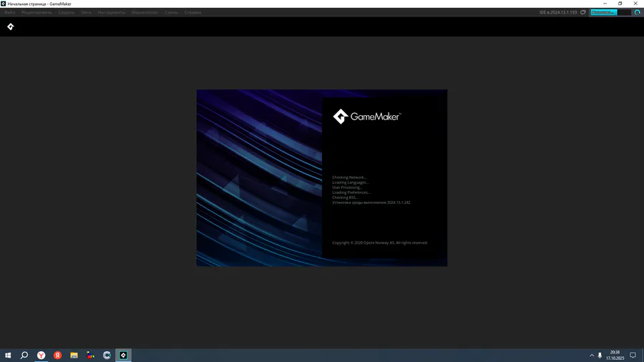This screenshot has width=644, height=362.
Task: Open the Схемы menu
Action: (x=171, y=12)
